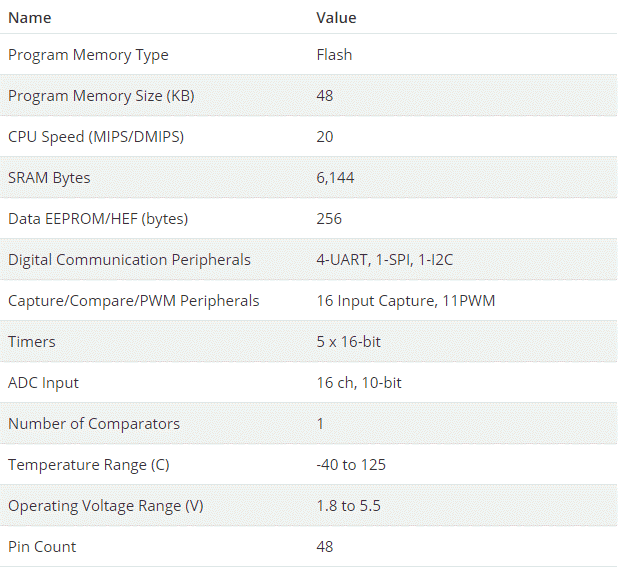Click the Flash value cell
The height and width of the screenshot is (577, 618).
(334, 55)
